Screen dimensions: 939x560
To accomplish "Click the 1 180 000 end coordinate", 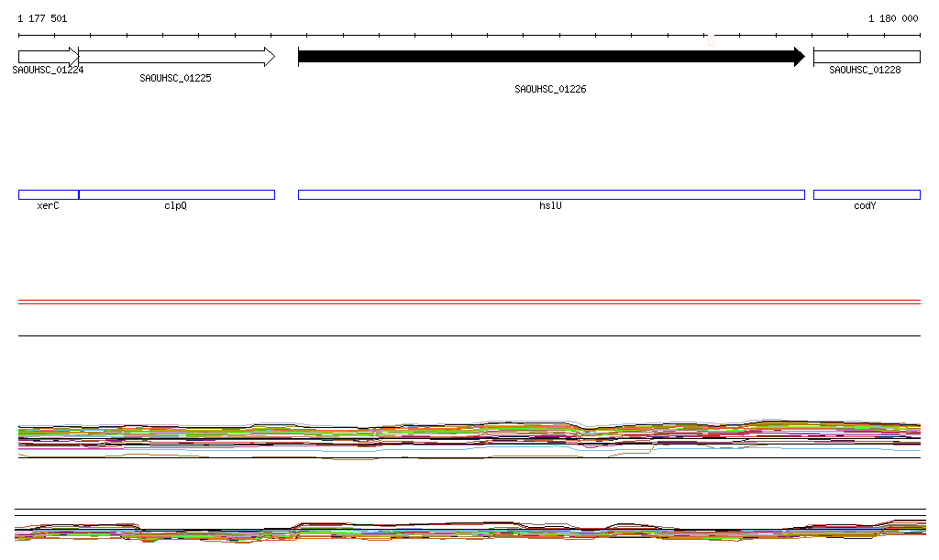I will click(893, 18).
